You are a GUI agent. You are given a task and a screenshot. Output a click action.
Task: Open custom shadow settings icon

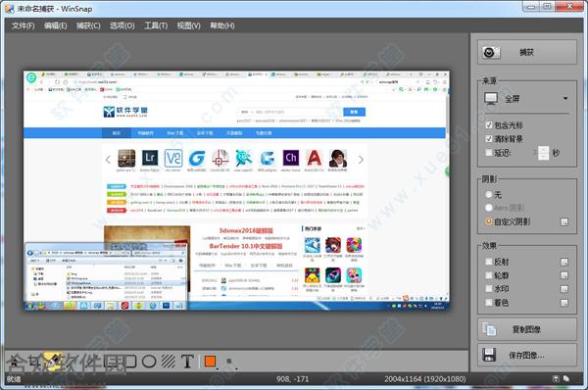pyautogui.click(x=564, y=222)
